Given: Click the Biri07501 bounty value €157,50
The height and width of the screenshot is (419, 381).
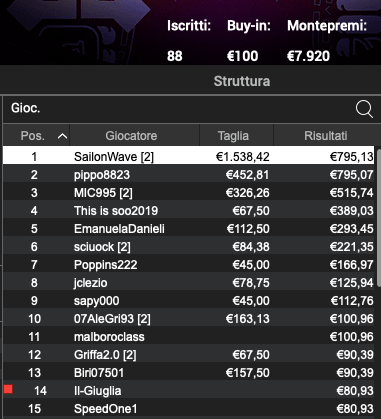Looking at the screenshot, I should click(248, 372).
